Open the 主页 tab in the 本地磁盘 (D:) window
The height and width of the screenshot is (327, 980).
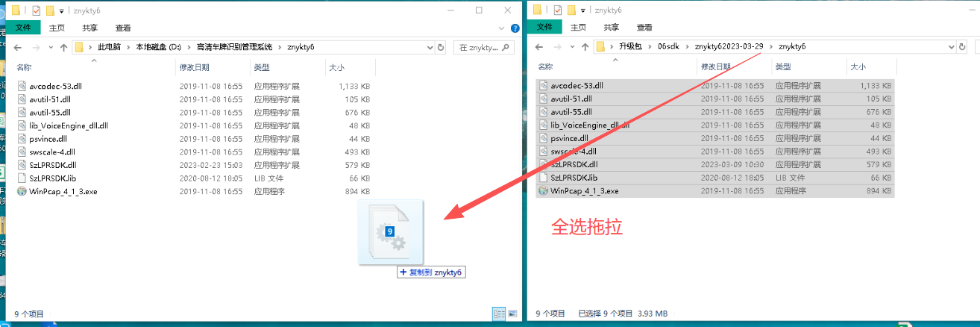pos(57,28)
